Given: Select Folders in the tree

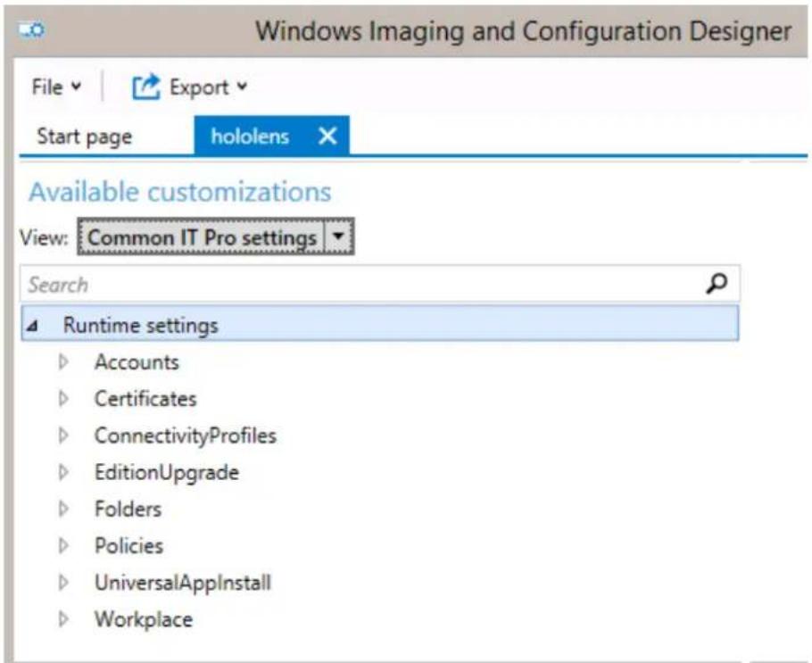Looking at the screenshot, I should pyautogui.click(x=128, y=510).
